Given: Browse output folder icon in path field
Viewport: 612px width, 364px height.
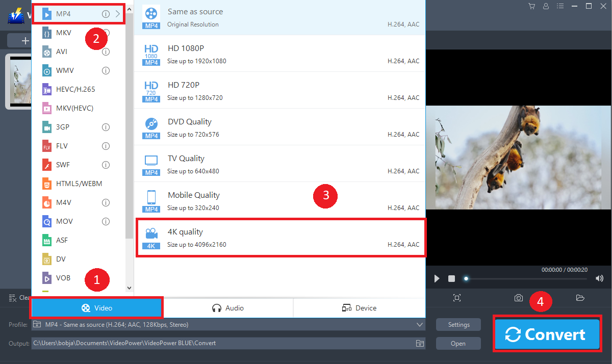Looking at the screenshot, I should (x=420, y=343).
